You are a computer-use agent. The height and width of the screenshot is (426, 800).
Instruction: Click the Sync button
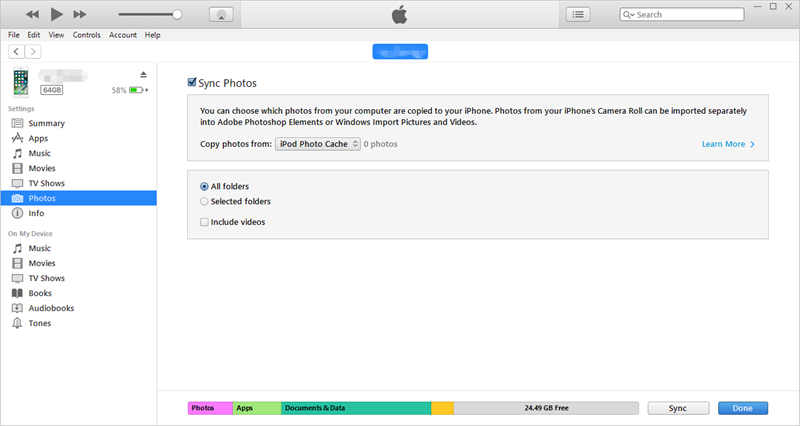(678, 408)
